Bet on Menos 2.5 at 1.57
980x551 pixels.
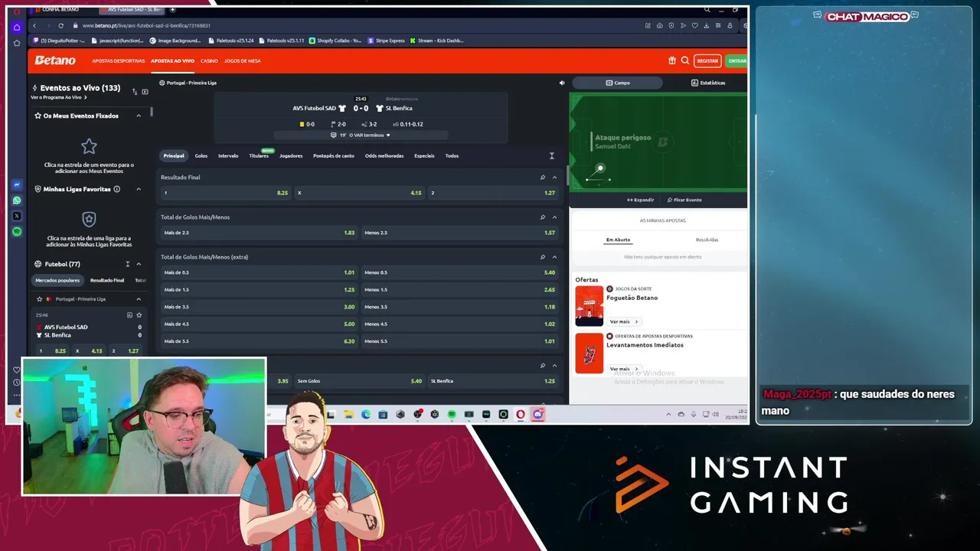point(459,233)
